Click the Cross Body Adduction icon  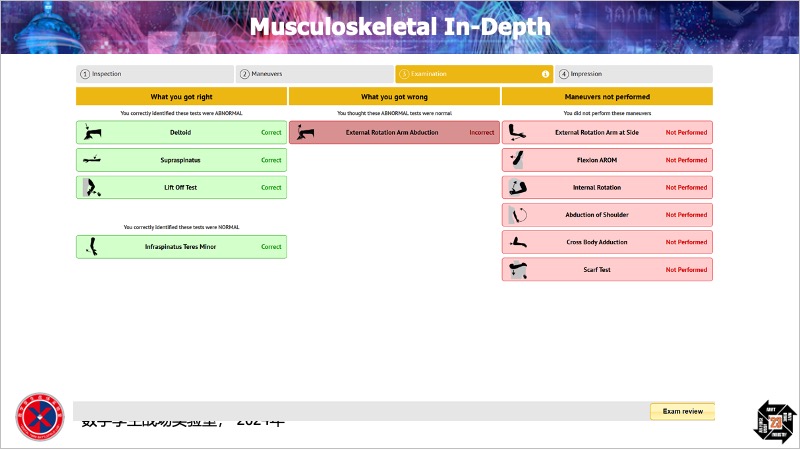[517, 242]
